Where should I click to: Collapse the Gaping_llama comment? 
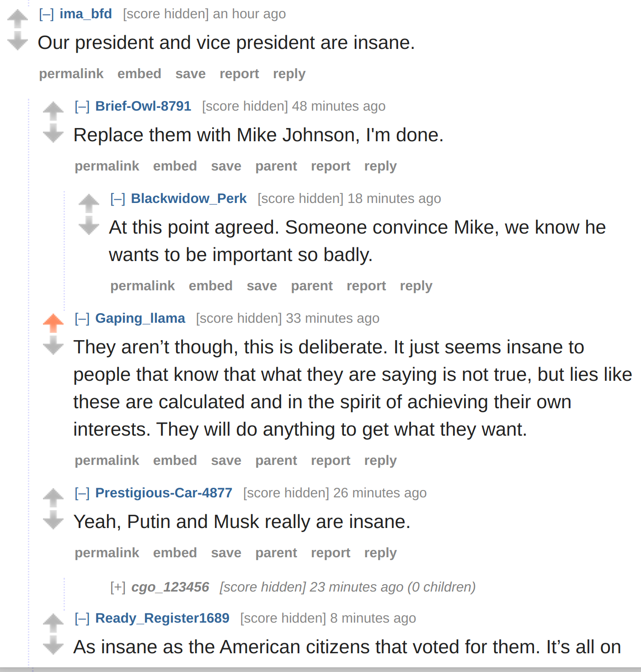tap(82, 319)
